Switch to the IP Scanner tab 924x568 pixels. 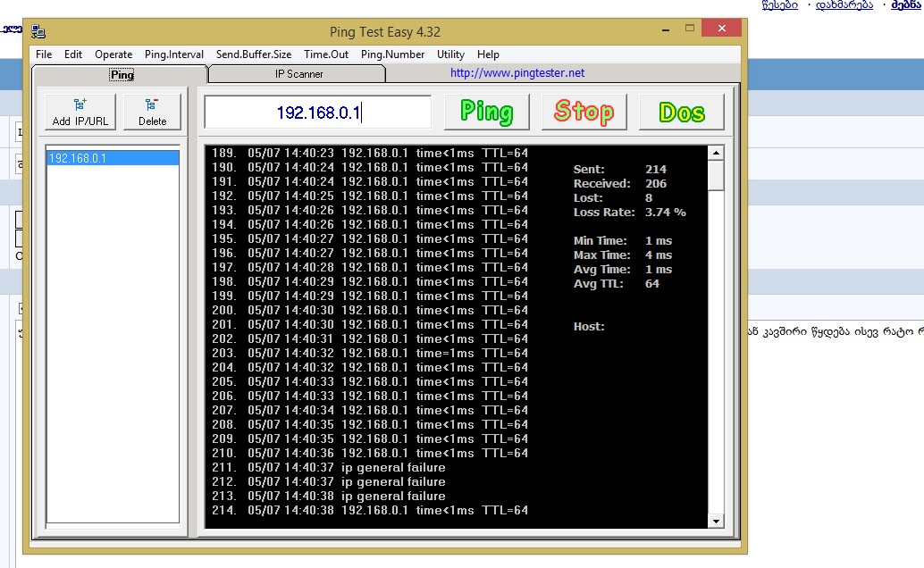click(298, 74)
